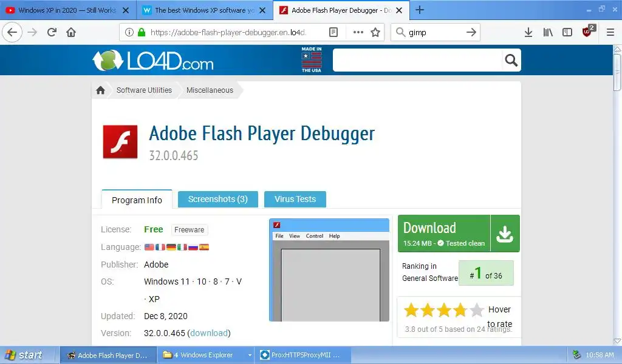Go back with the browser back arrow

12,32
